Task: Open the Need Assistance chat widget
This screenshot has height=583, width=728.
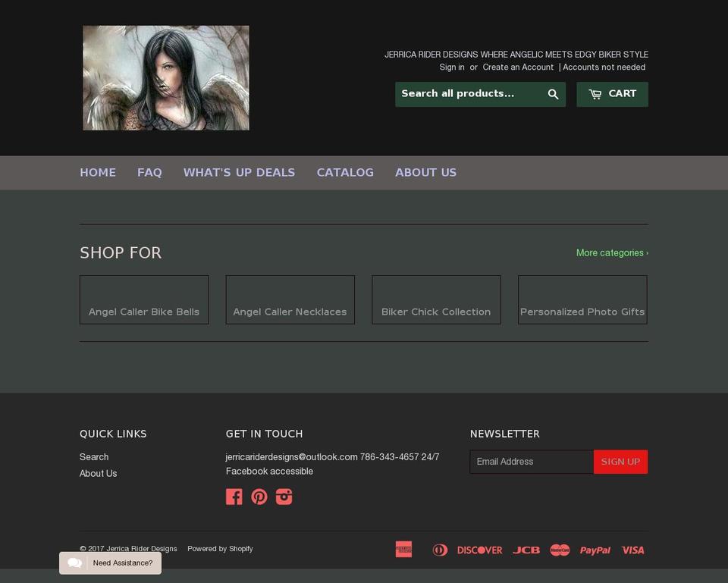Action: click(x=111, y=563)
